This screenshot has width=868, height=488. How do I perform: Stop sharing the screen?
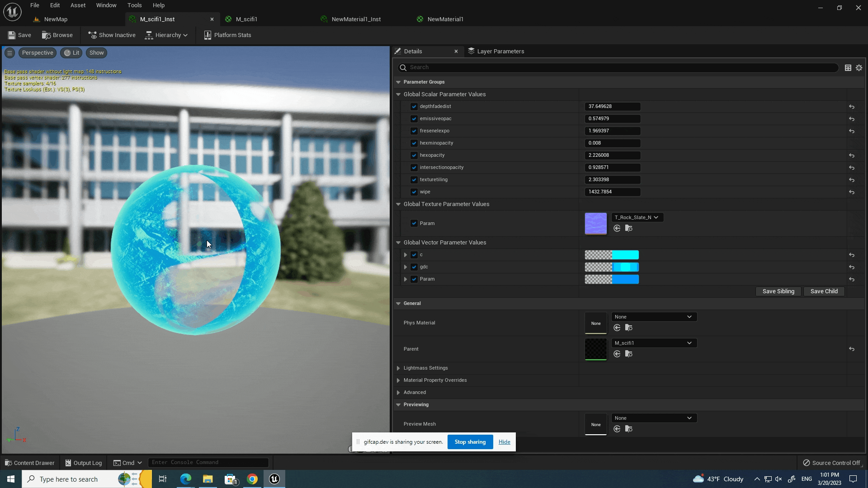point(470,442)
